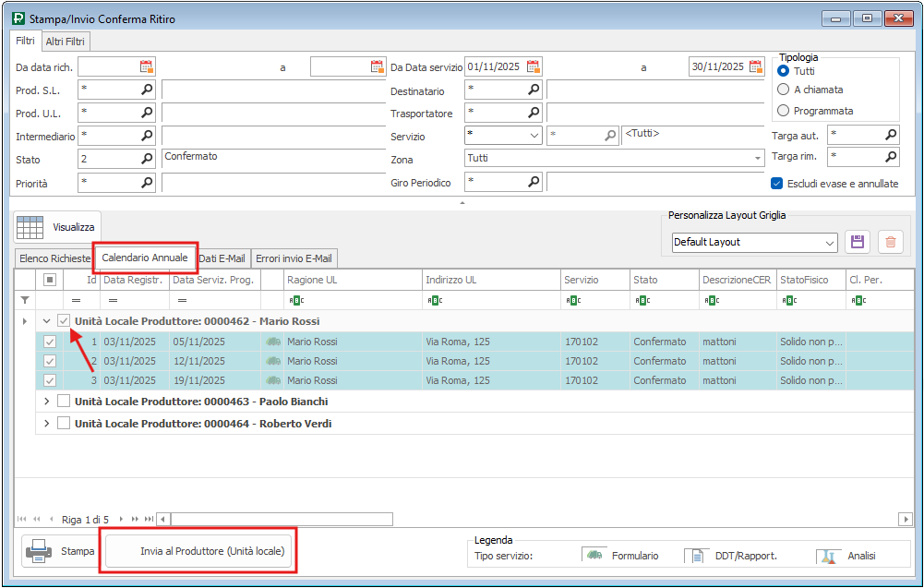Open the Errori invio E-Mail tab

[295, 258]
